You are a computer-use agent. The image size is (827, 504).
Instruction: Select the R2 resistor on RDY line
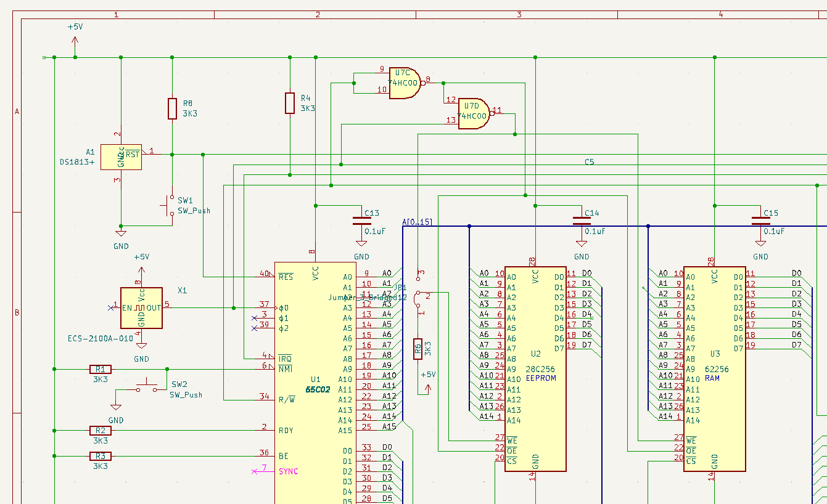(100, 430)
